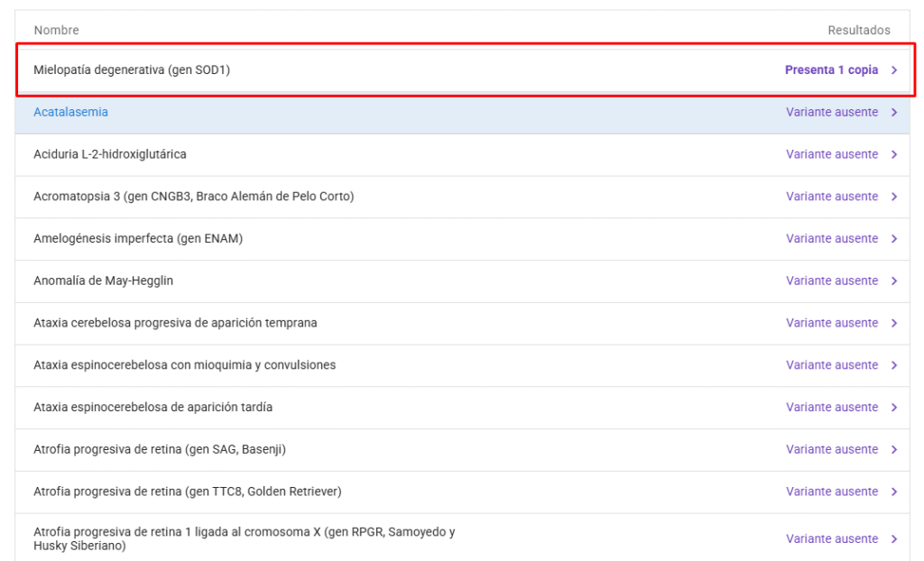Image resolution: width=924 pixels, height=561 pixels.
Task: Click 'Variante ausente' for Aciduria L-2-hidroxiglutárica
Action: (831, 154)
